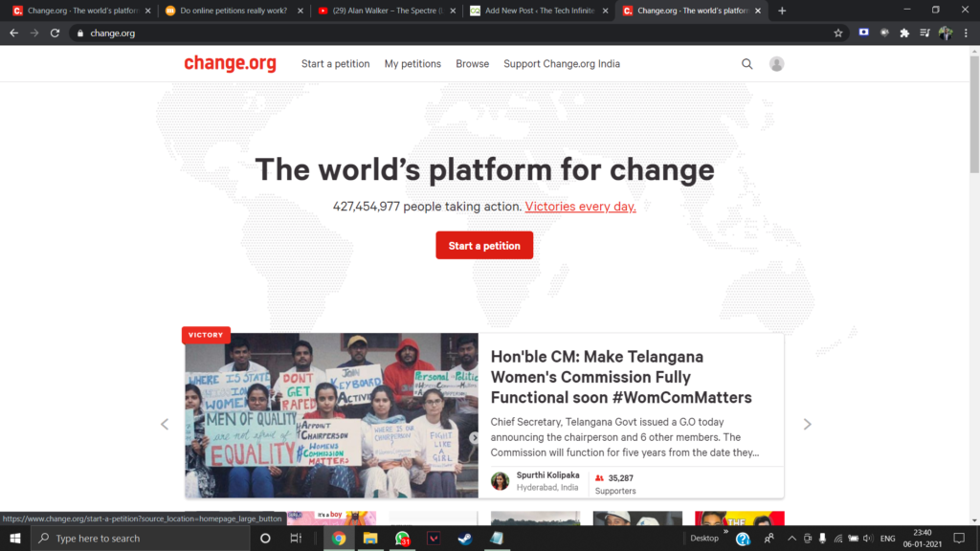Show hidden system tray icons chevron
The width and height of the screenshot is (980, 551).
pyautogui.click(x=791, y=539)
